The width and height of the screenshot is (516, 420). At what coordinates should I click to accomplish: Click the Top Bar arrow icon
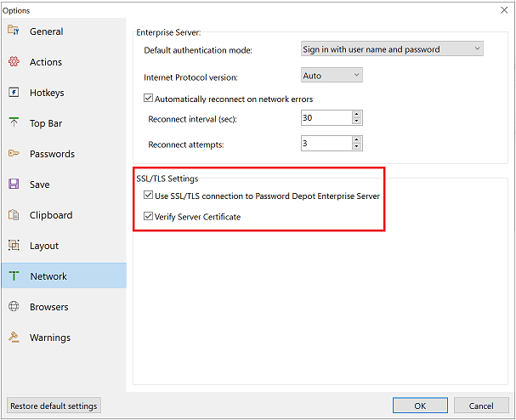click(14, 122)
